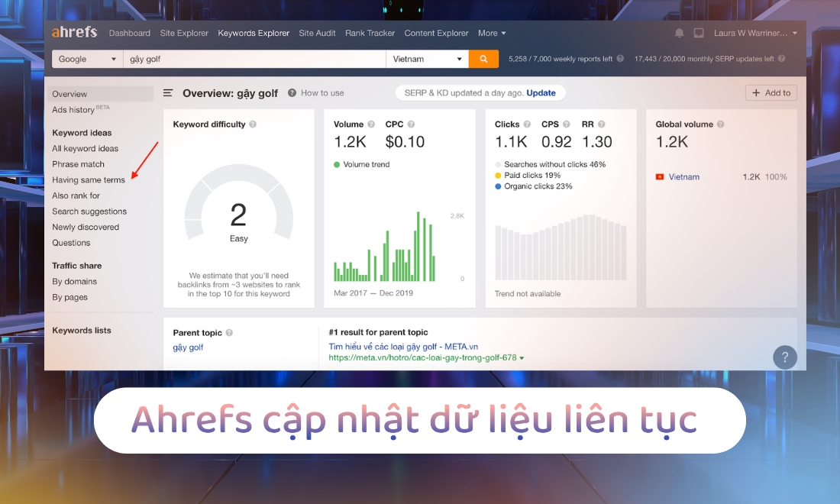Screen dimensions: 840x504
Task: Click the chat bubble icon next to the bell
Action: (697, 33)
